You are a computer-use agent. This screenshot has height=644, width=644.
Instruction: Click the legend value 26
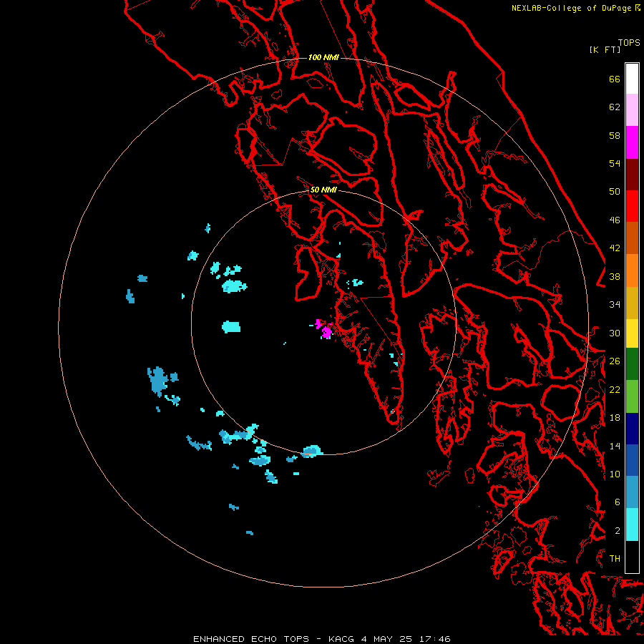[x=615, y=361]
